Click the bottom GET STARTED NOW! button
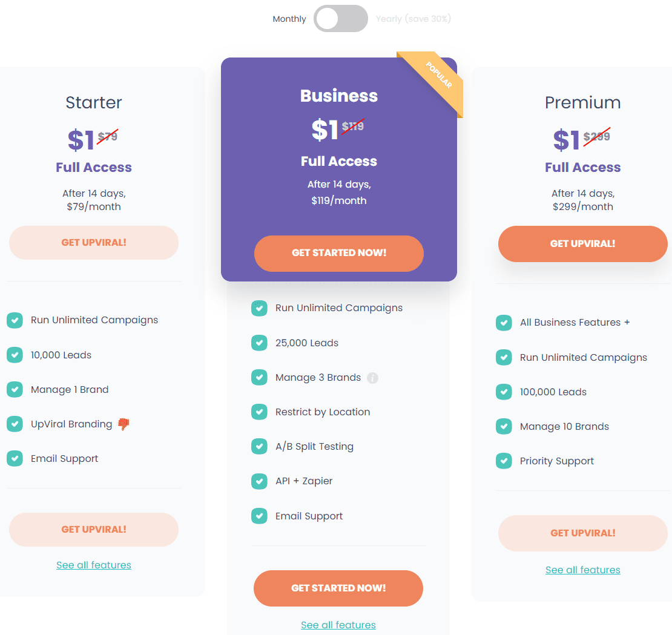 [x=338, y=588]
